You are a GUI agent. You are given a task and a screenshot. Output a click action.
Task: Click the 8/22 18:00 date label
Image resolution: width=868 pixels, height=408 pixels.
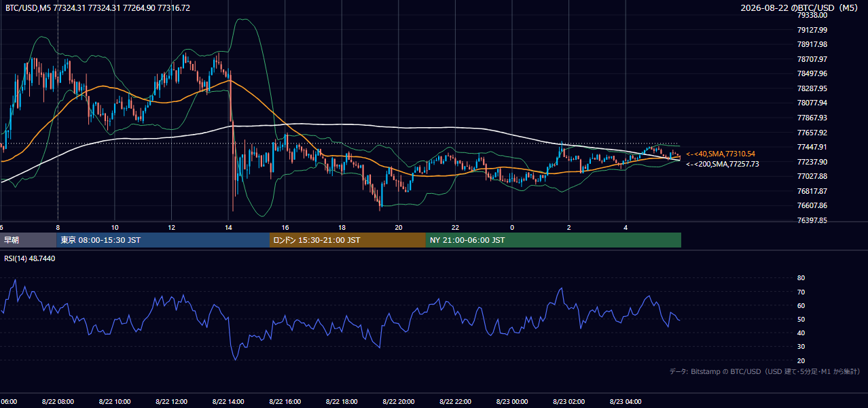click(x=342, y=402)
